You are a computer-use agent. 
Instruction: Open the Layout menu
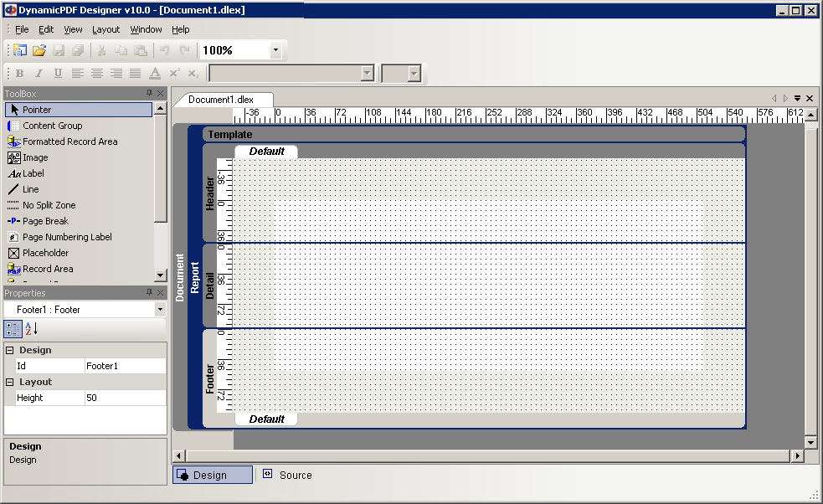(x=105, y=29)
